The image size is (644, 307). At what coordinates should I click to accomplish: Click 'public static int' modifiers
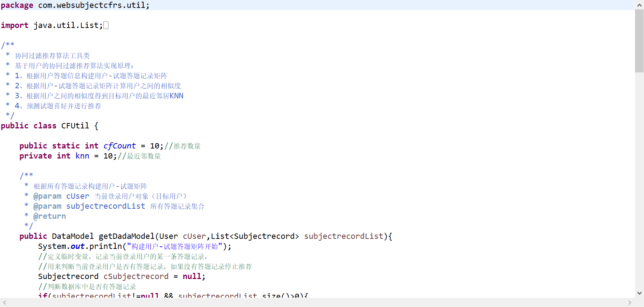click(x=59, y=146)
